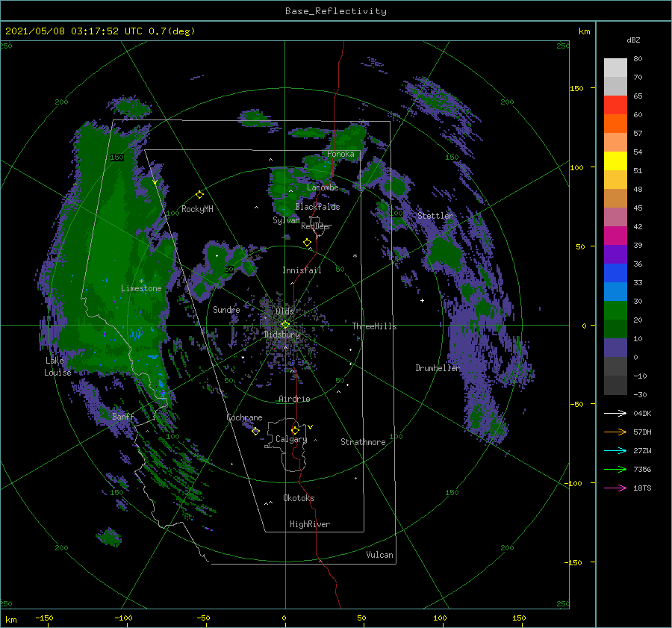Screen dimensions: 672x628
Task: Click the Didsbury label
Action: click(x=281, y=335)
